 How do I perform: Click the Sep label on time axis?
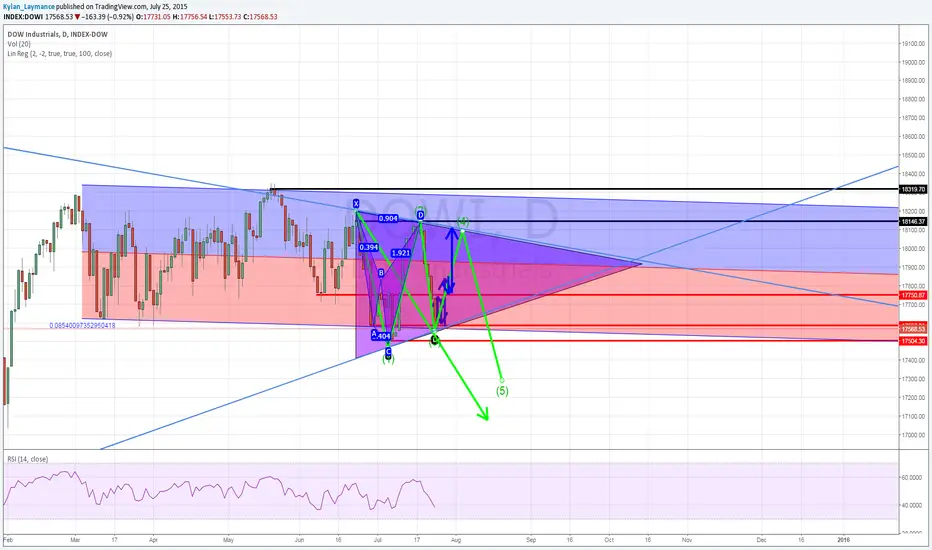531,540
